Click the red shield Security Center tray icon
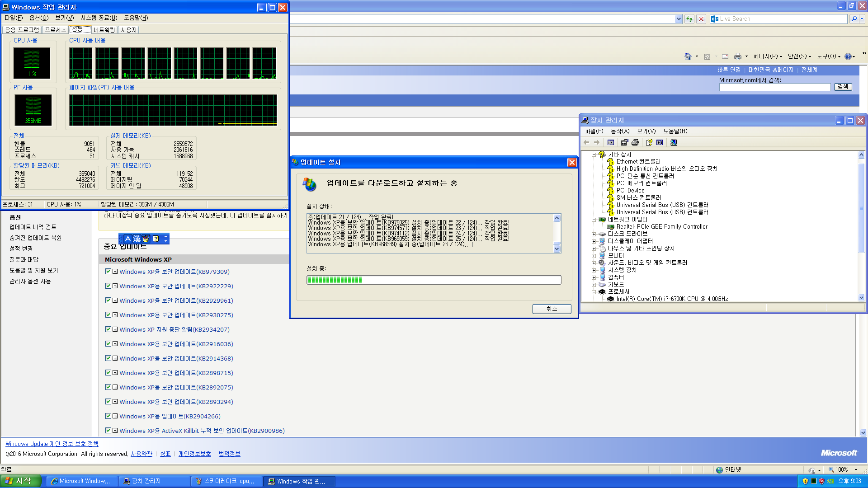Image resolution: width=868 pixels, height=488 pixels. pos(821,481)
